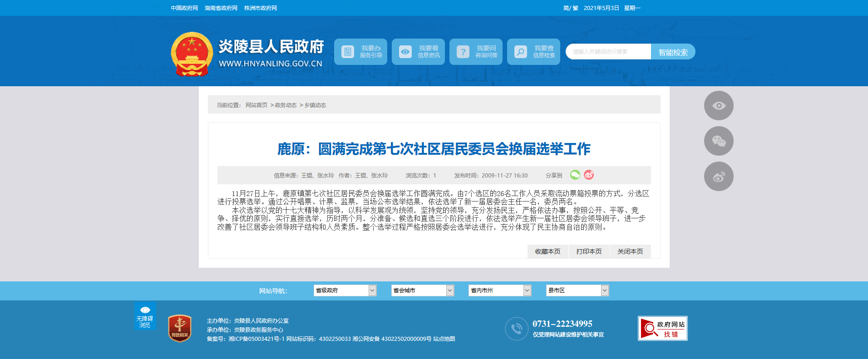Open the 我要办 服务引导 menu

(361, 52)
